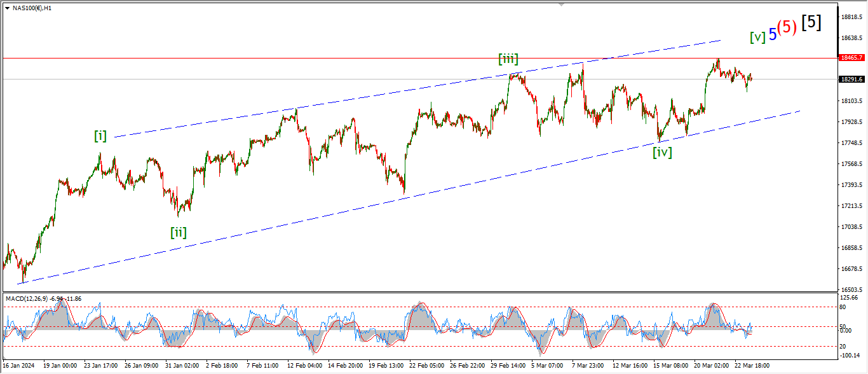The height and width of the screenshot is (374, 868).
Task: Click the 16 Jan 2024 date label
Action: click(18, 366)
